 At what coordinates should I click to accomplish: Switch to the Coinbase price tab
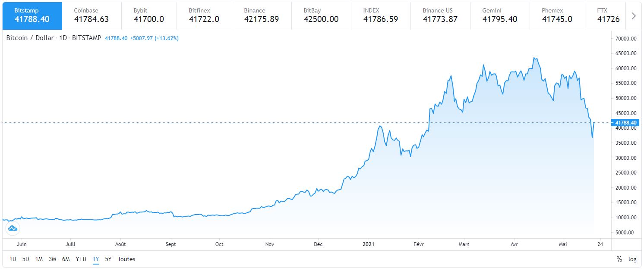(x=92, y=15)
